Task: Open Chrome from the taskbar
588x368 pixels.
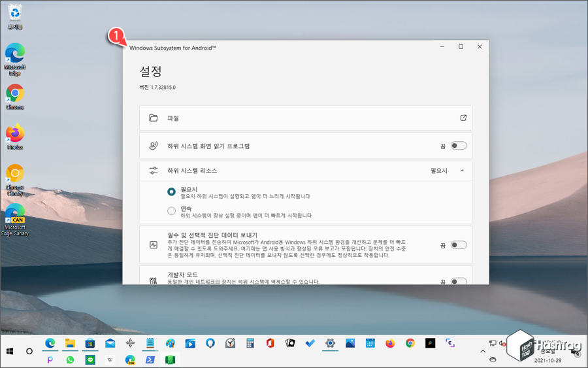Action: click(x=410, y=343)
